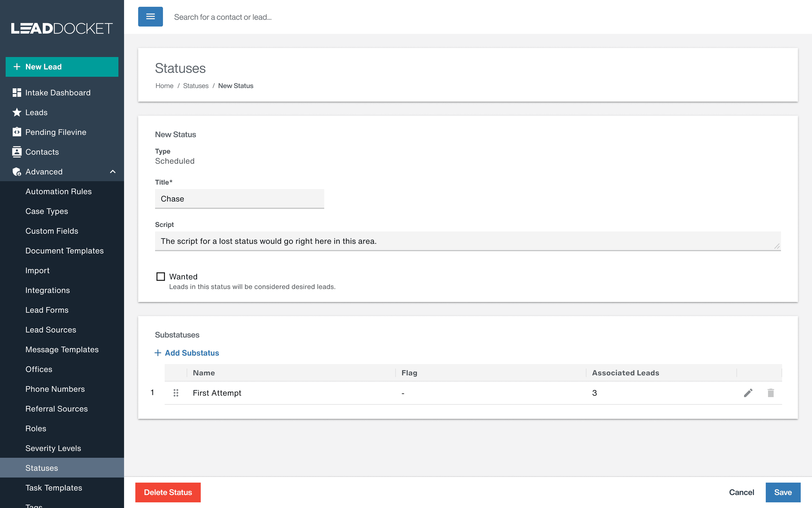
Task: Click the Home breadcrumb link
Action: (x=164, y=86)
